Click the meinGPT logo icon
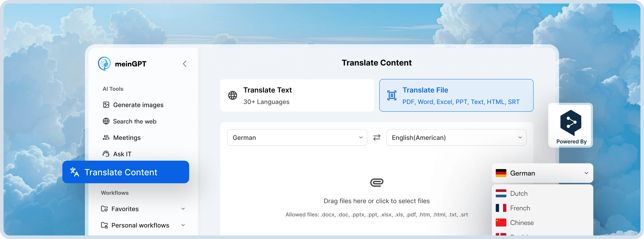The width and height of the screenshot is (644, 239). click(x=104, y=64)
